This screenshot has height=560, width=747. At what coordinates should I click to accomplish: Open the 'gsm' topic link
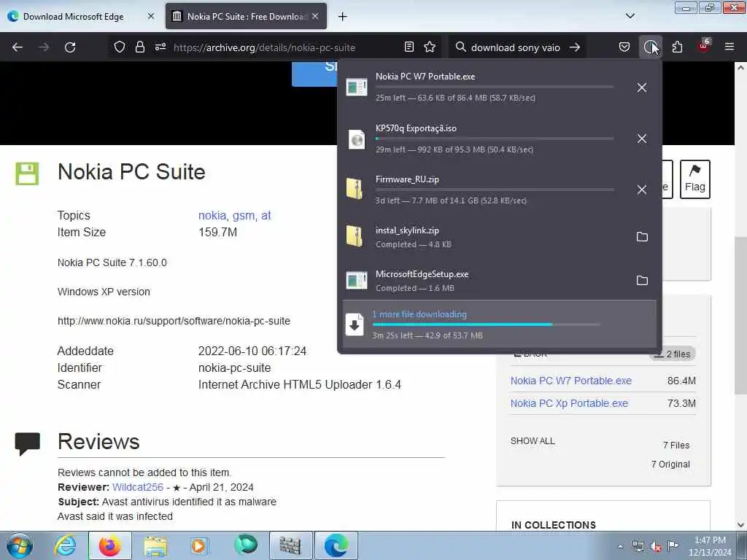click(244, 216)
